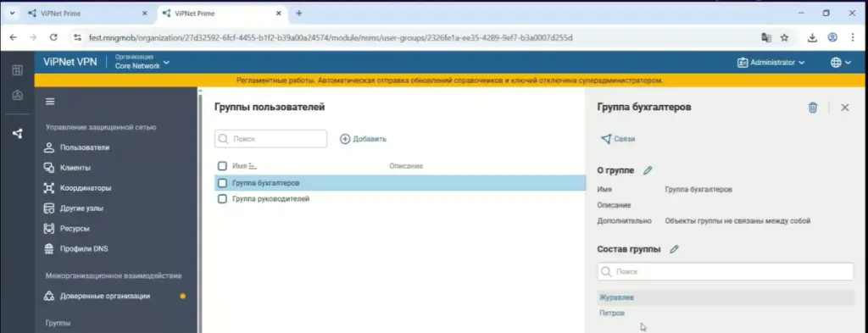Click the search field under Состав группы
This screenshot has height=333, width=868.
tap(726, 272)
